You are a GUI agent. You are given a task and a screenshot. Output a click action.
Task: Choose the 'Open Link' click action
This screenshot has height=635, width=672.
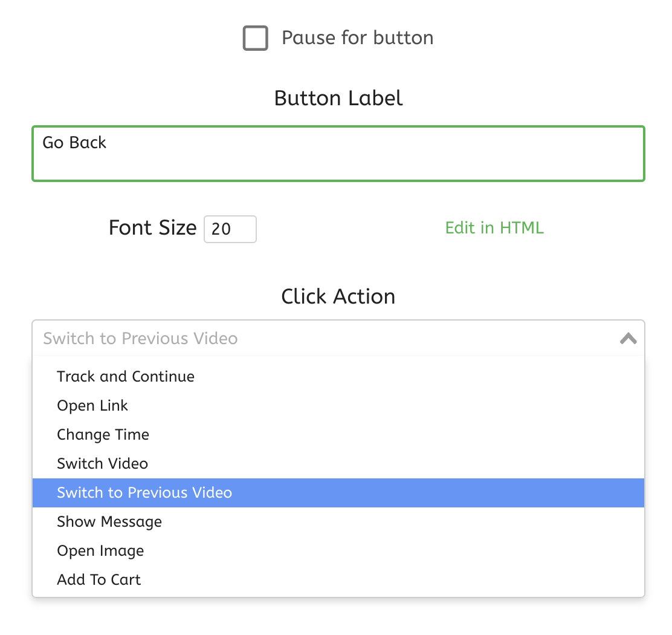[92, 406]
